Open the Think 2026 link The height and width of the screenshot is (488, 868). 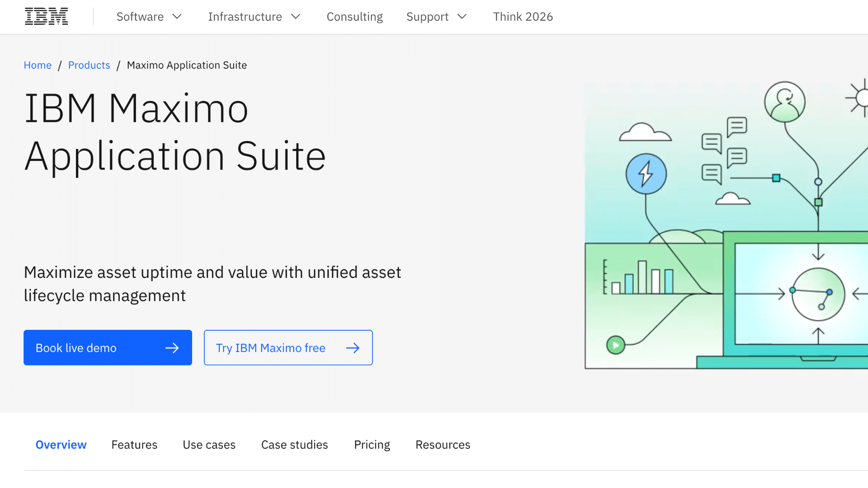[x=523, y=17]
